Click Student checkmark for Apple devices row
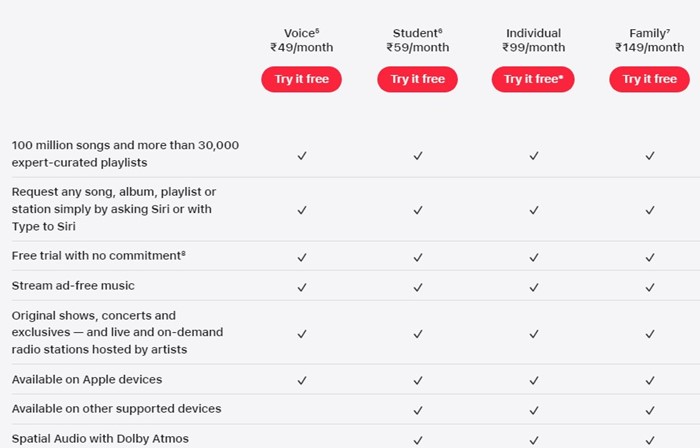700x448 pixels. click(418, 380)
